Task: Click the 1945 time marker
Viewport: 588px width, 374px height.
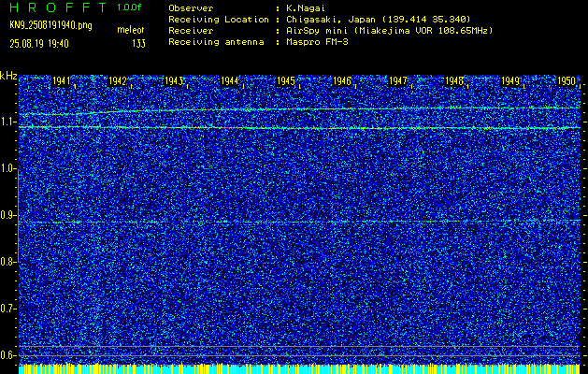Action: coord(286,81)
